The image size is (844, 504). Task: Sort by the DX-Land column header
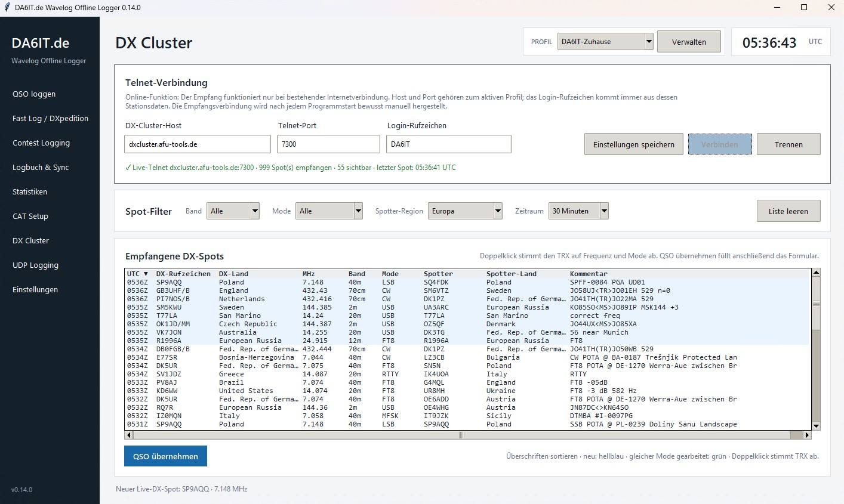click(x=234, y=274)
